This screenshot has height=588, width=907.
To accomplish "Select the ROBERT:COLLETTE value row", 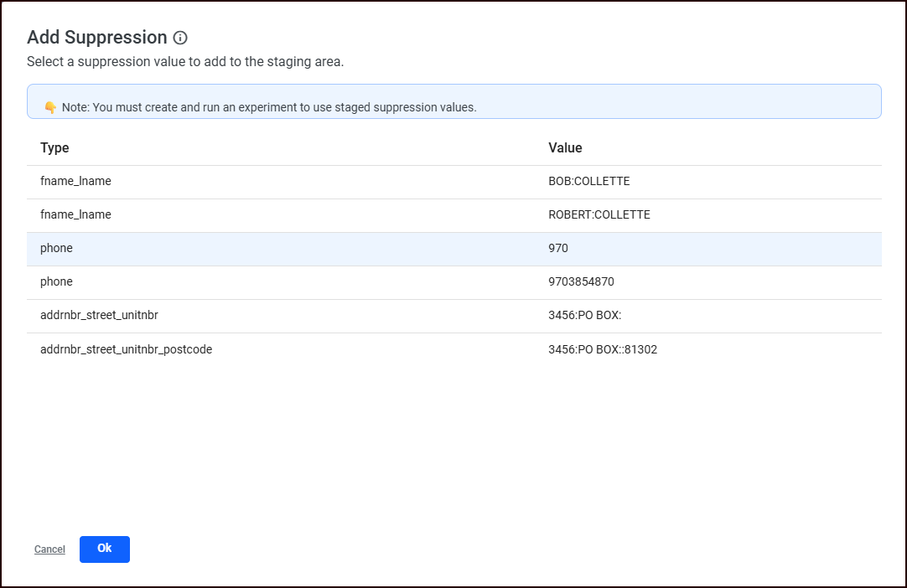I will tap(454, 215).
